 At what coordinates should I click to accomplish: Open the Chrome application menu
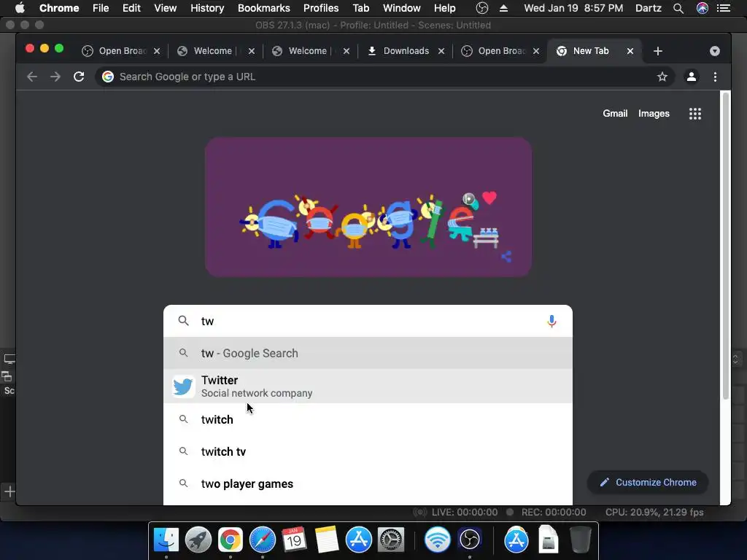[x=59, y=8]
